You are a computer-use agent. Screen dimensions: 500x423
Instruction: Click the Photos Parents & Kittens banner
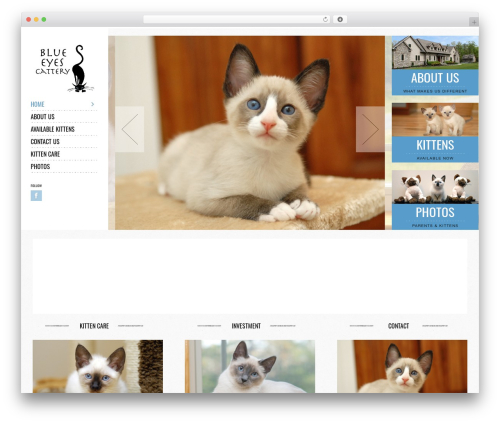435,217
